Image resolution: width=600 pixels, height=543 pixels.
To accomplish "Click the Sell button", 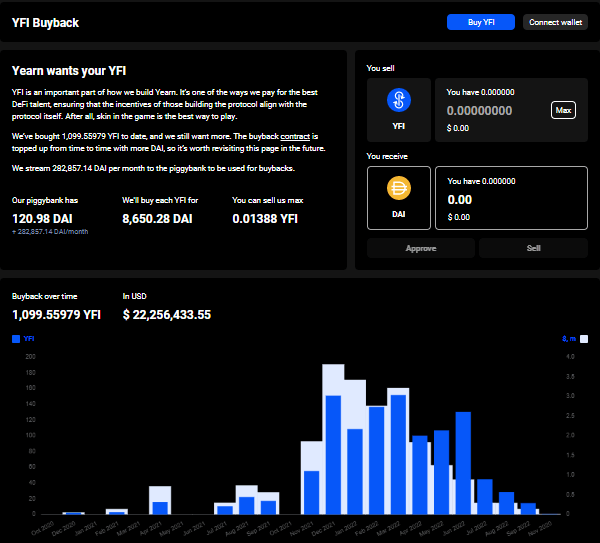I will click(x=532, y=247).
